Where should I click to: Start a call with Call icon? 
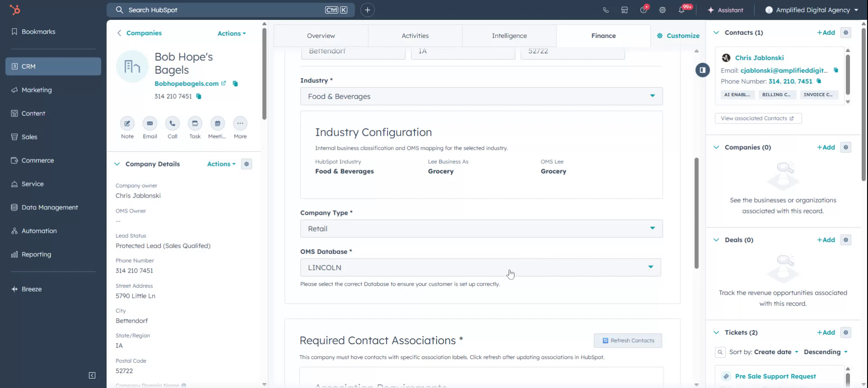point(172,123)
